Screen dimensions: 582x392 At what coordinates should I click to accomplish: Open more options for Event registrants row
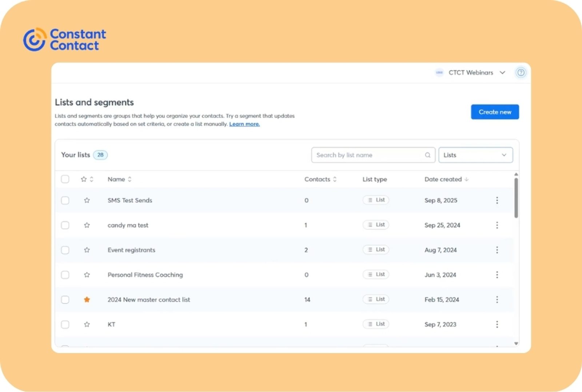(497, 250)
